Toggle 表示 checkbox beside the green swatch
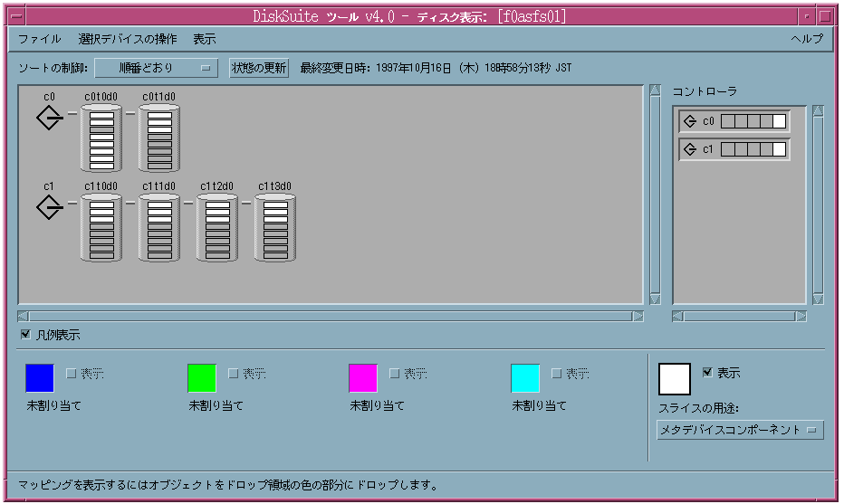The width and height of the screenshot is (844, 504). click(x=233, y=374)
